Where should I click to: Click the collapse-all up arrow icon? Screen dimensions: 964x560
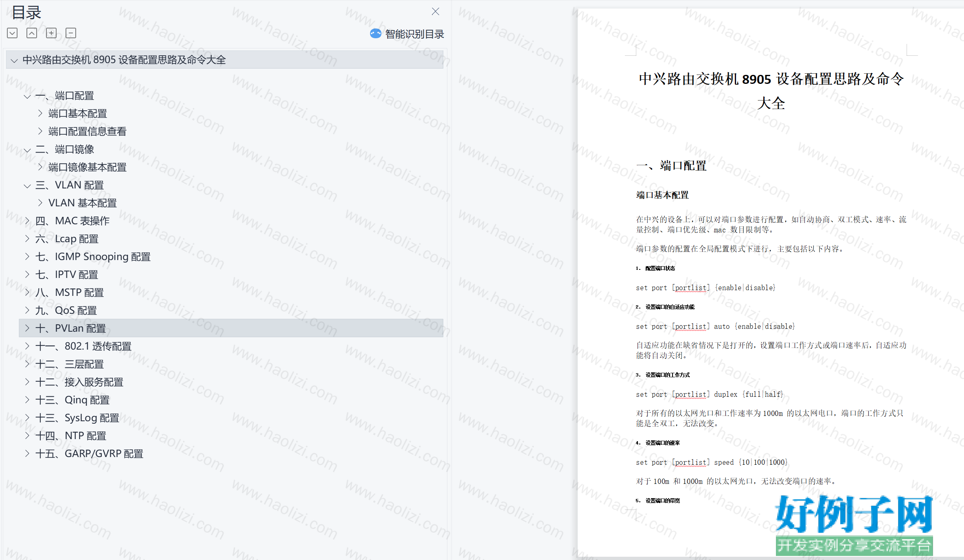tap(32, 33)
